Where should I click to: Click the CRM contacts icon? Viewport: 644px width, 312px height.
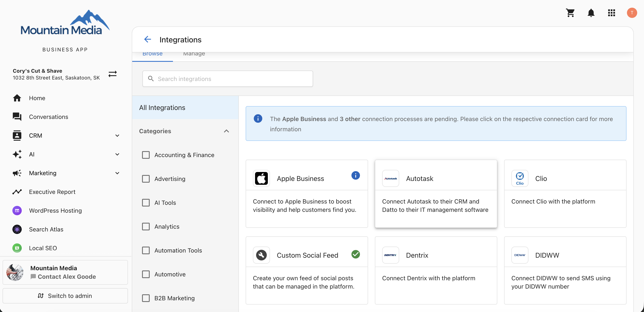pos(17,135)
